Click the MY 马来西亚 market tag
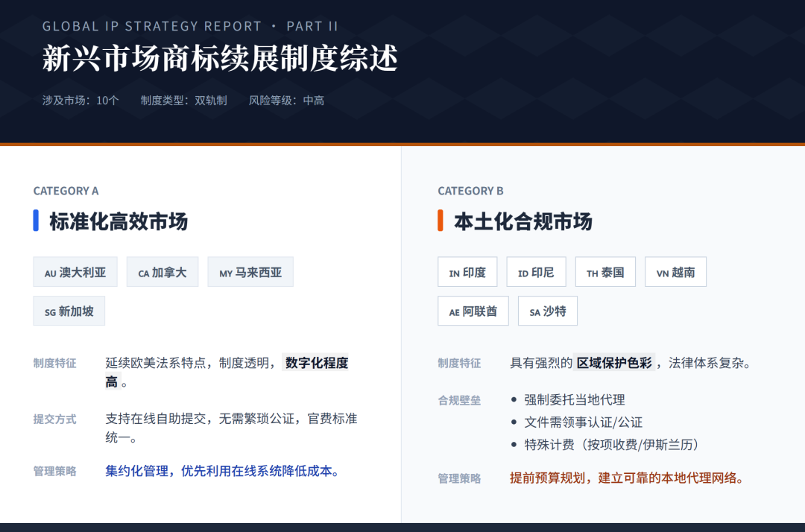The width and height of the screenshot is (805, 532). click(x=250, y=272)
